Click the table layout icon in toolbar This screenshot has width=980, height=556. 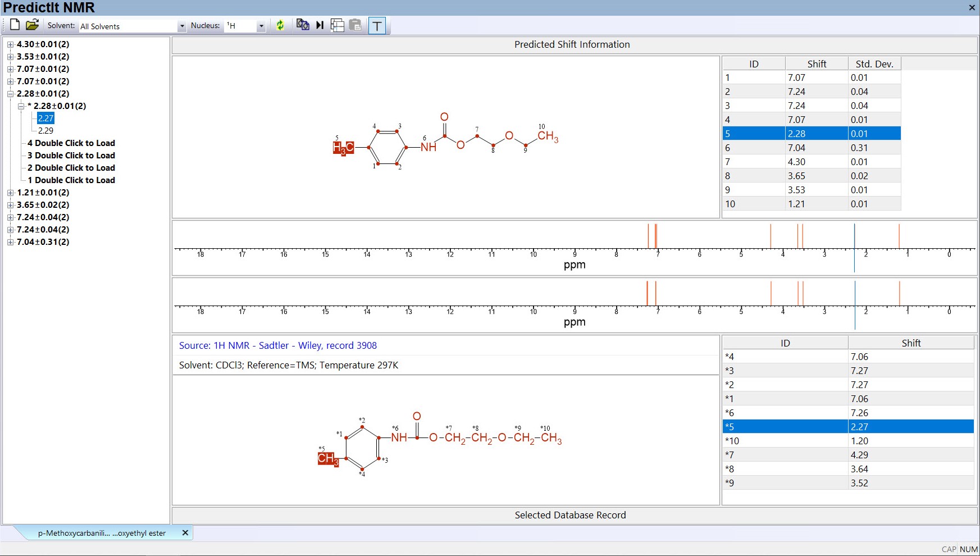click(x=338, y=25)
